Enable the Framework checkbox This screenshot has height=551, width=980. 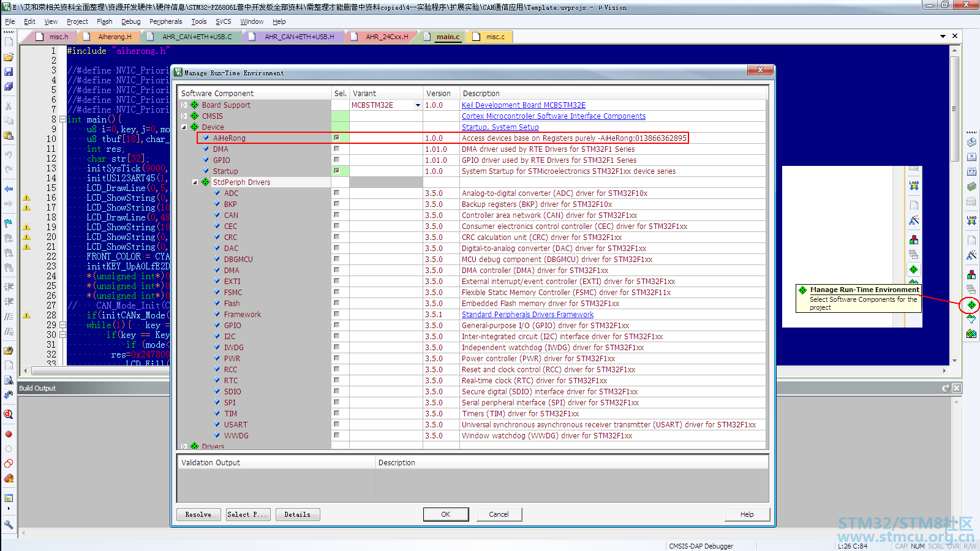(x=336, y=314)
